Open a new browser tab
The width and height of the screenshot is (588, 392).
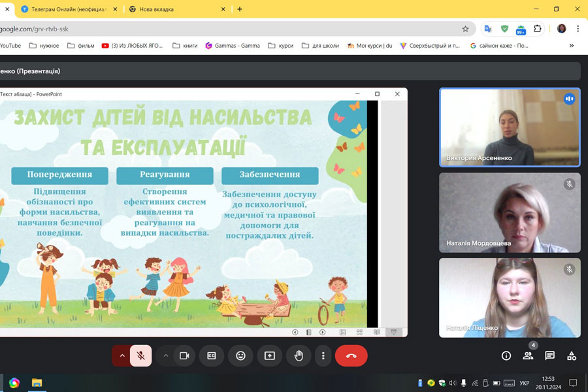[x=240, y=9]
